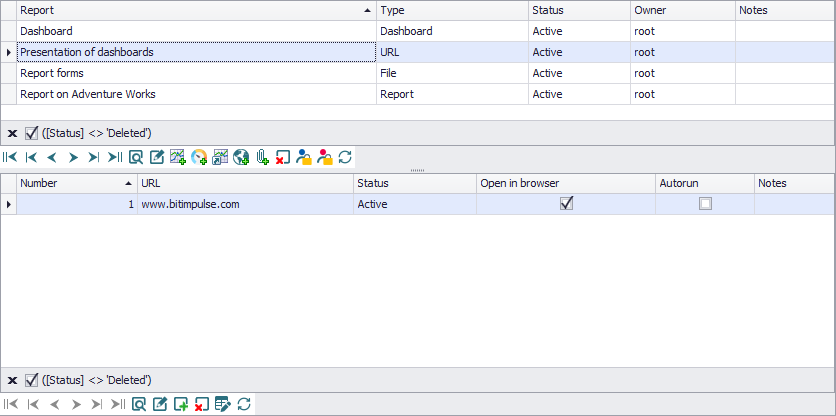The height and width of the screenshot is (416, 836).
Task: Refresh the reports list in upper toolbar
Action: [345, 157]
